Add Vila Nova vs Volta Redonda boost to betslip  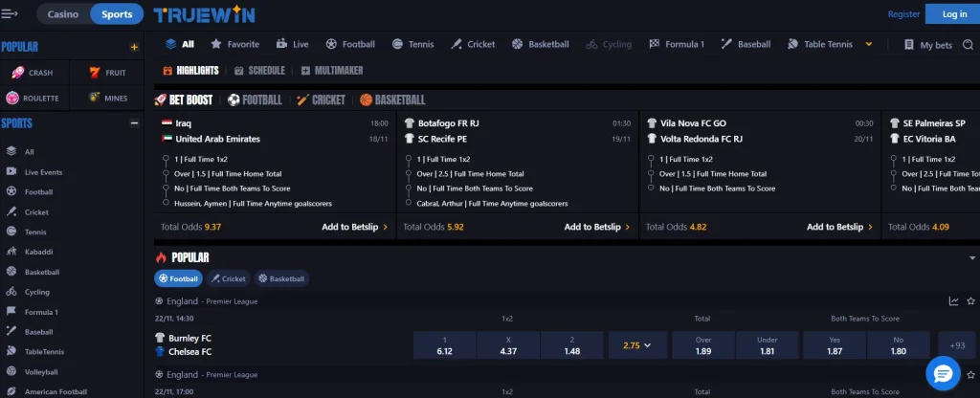pyautogui.click(x=839, y=227)
